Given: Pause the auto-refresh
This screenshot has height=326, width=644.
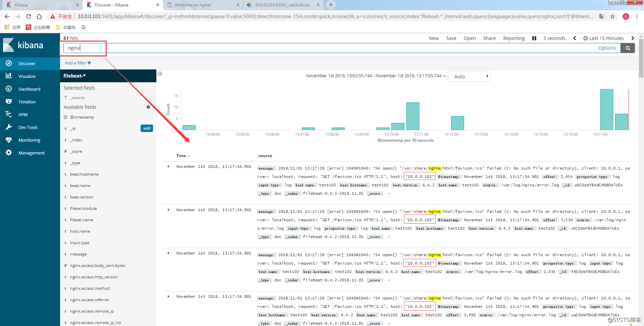Looking at the screenshot, I should tap(534, 38).
